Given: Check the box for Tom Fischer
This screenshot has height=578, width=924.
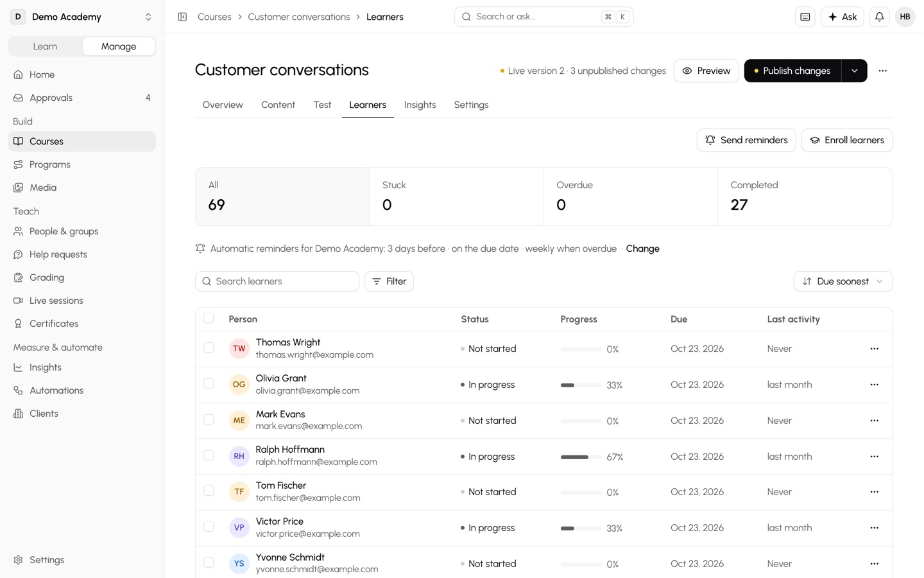Looking at the screenshot, I should (x=209, y=491).
